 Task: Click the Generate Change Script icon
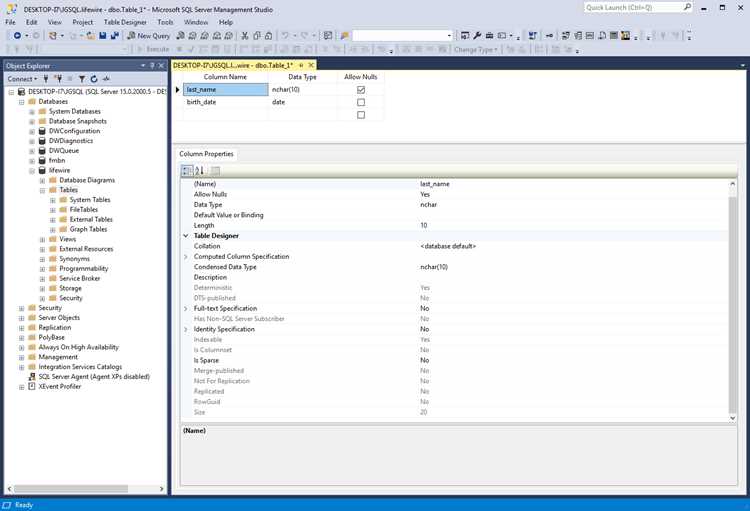(x=532, y=35)
